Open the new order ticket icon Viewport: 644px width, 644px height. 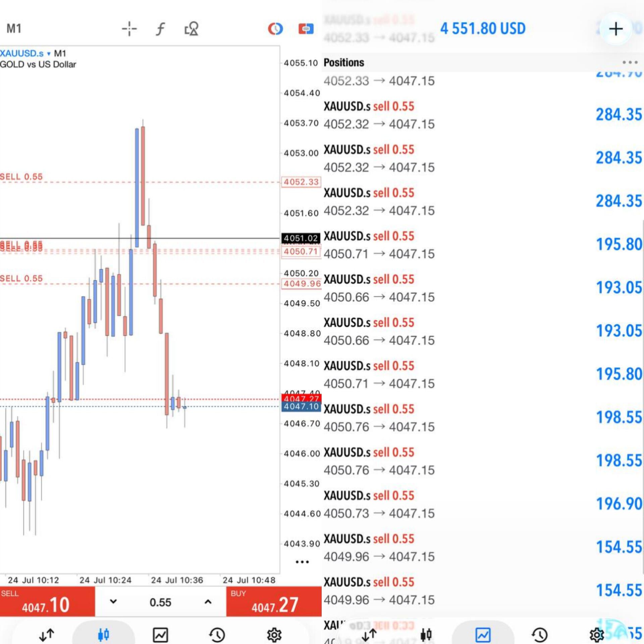[306, 29]
